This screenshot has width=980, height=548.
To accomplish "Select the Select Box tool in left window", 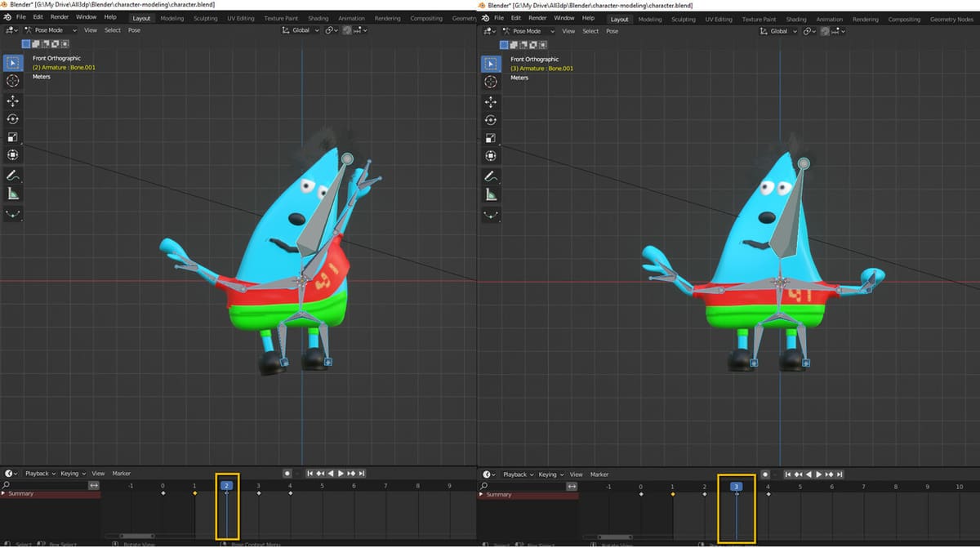I will [x=13, y=63].
